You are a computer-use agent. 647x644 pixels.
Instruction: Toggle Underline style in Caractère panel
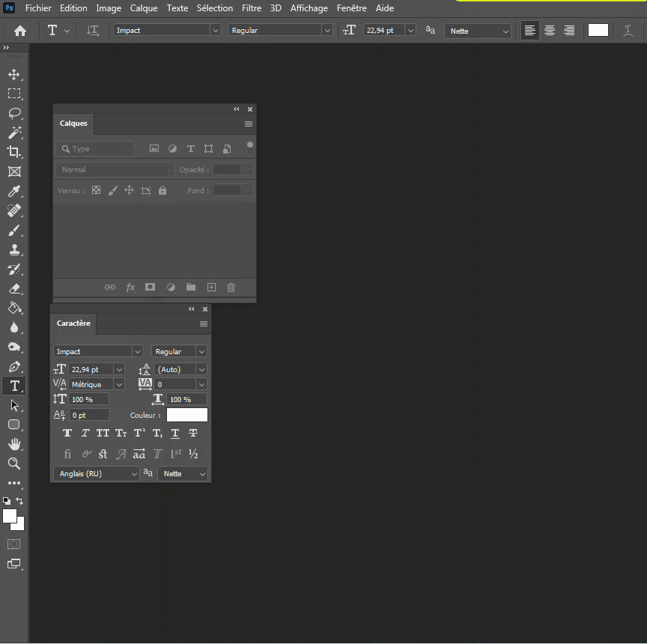coord(175,433)
